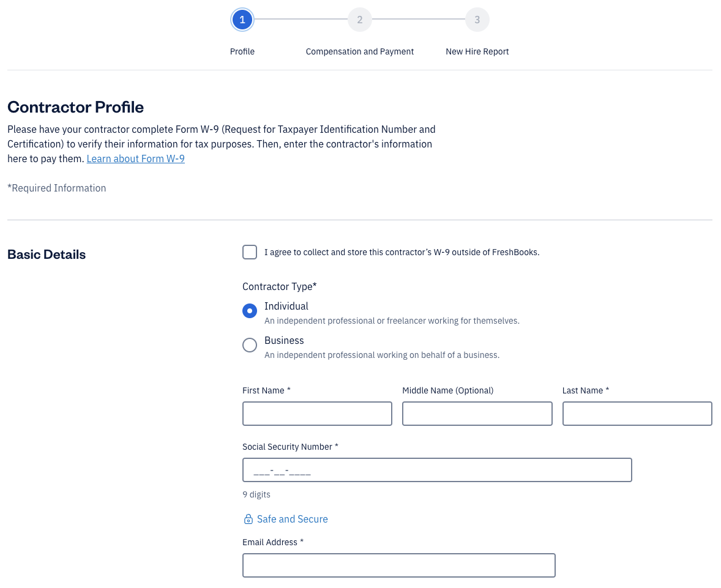Click the Contractor Profile heading
Image resolution: width=721 pixels, height=588 pixels.
tap(75, 107)
